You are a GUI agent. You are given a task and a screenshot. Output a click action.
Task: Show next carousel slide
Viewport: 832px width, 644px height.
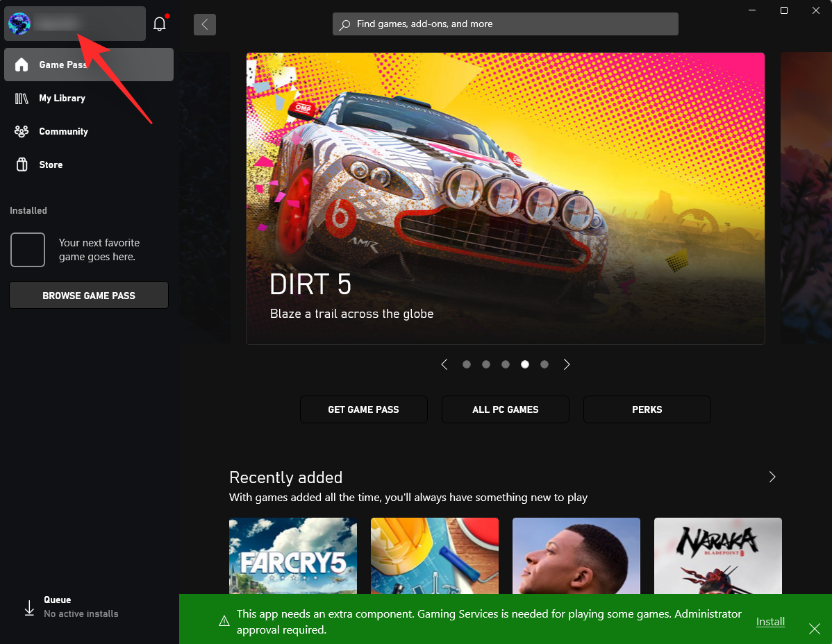click(x=567, y=364)
